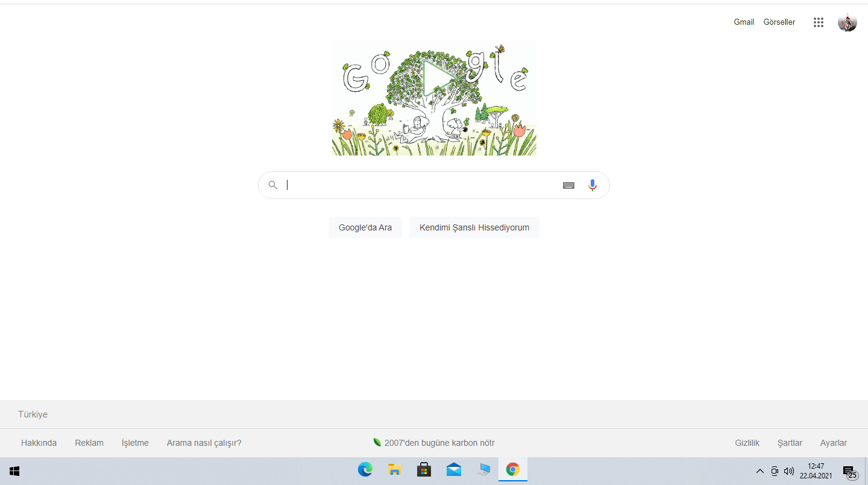Show hidden system tray icons
The image size is (868, 485).
point(759,471)
